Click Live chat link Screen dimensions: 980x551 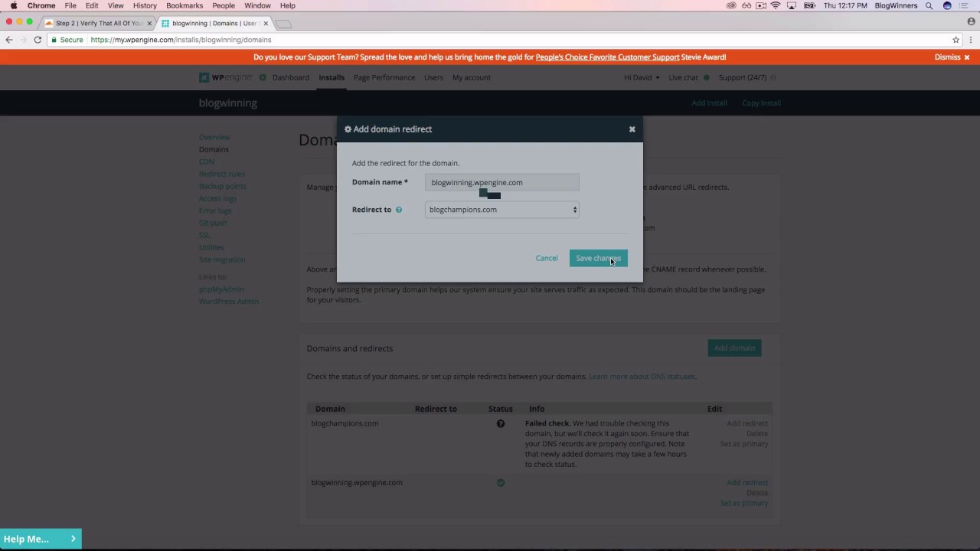tap(684, 77)
